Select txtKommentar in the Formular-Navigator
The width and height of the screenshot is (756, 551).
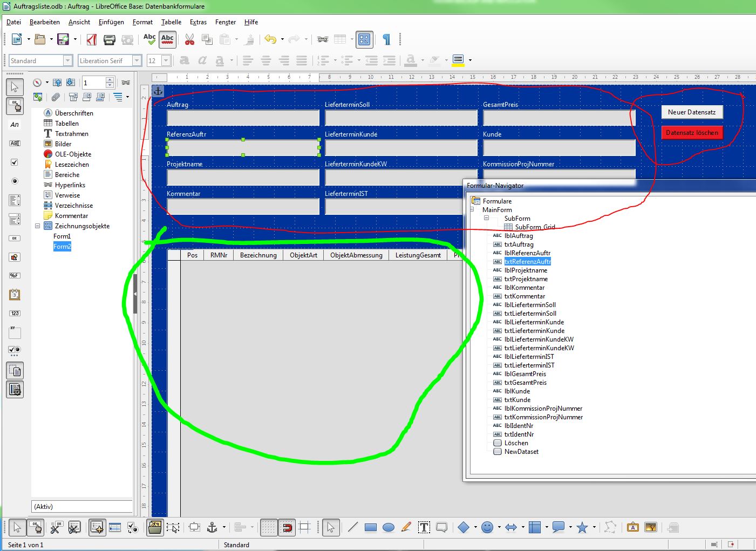tap(525, 296)
